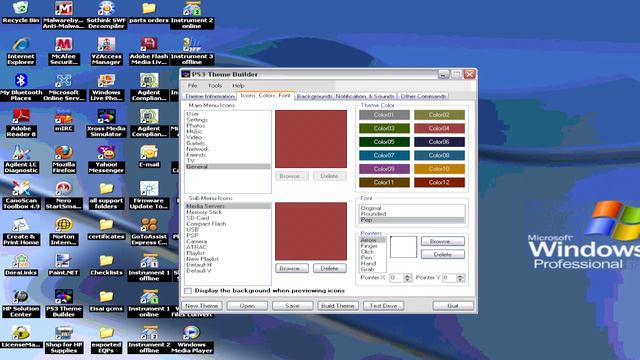The width and height of the screenshot is (640, 360).
Task: Enable display background when previewing icons
Action: (188, 291)
